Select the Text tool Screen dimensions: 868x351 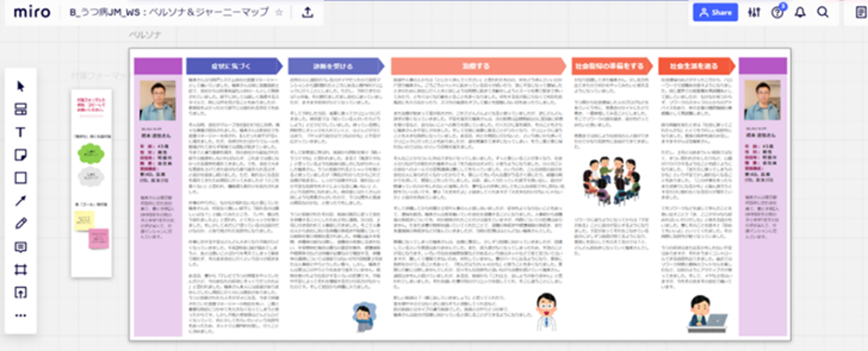tap(21, 132)
